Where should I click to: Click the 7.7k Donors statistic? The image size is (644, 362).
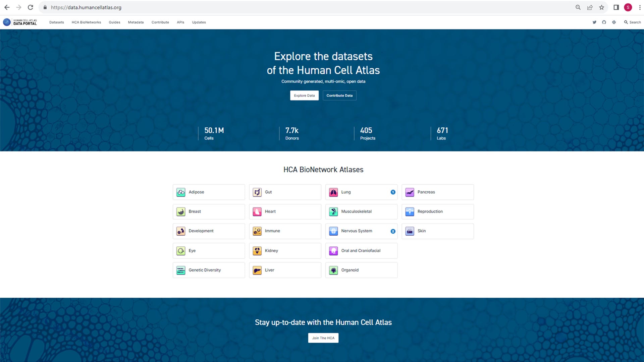(292, 133)
